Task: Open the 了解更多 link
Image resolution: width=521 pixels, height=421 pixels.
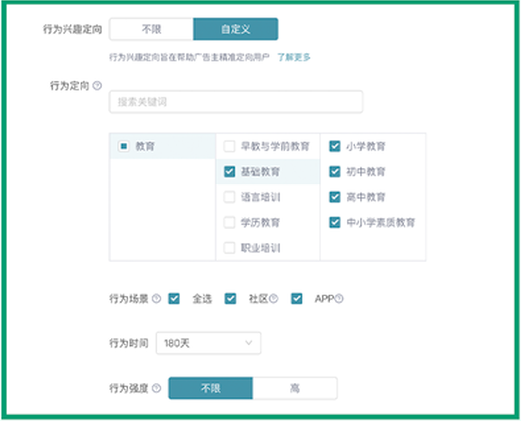Action: click(294, 57)
